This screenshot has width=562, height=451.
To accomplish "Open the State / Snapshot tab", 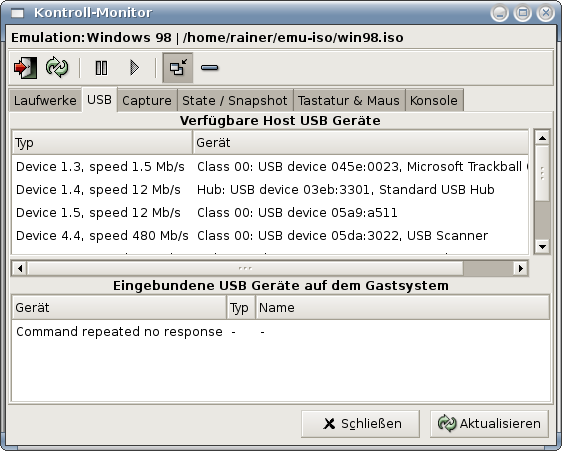I will pos(235,100).
